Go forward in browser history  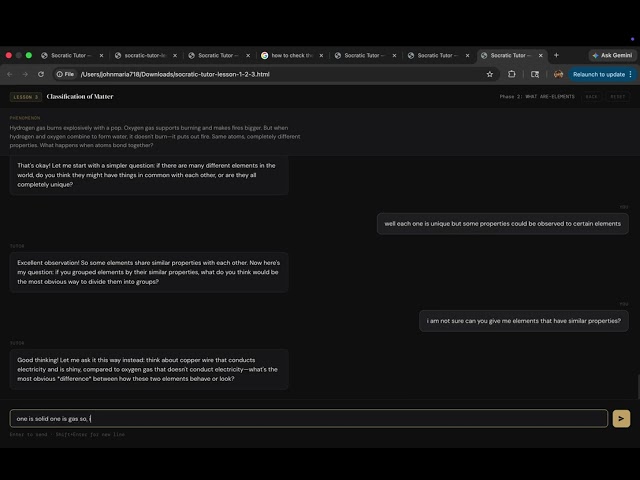tap(25, 74)
